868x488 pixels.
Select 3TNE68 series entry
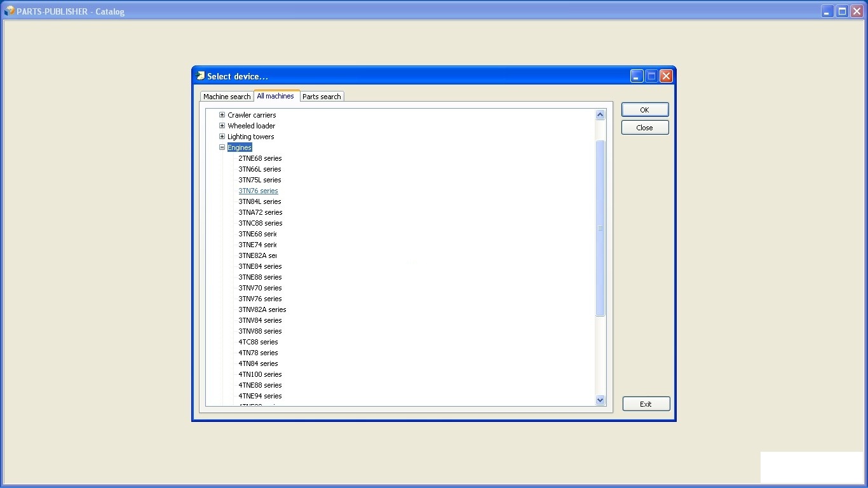tap(257, 234)
